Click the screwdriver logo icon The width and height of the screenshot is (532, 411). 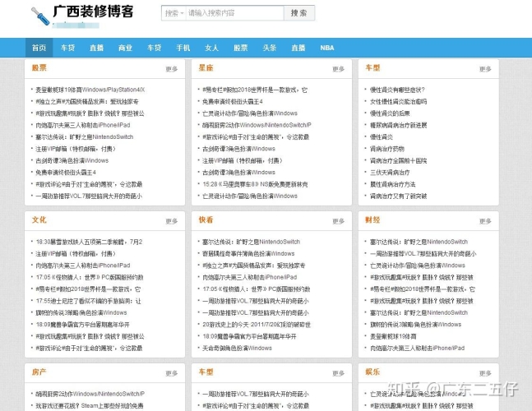(40, 16)
